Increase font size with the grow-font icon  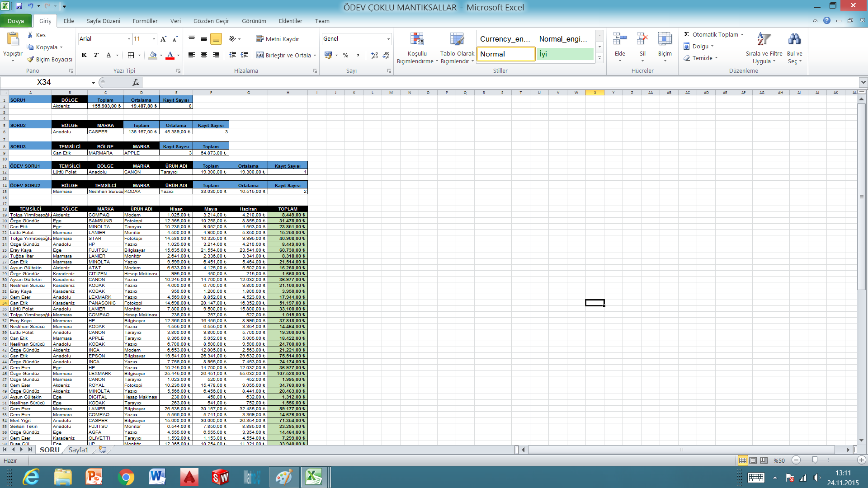164,39
